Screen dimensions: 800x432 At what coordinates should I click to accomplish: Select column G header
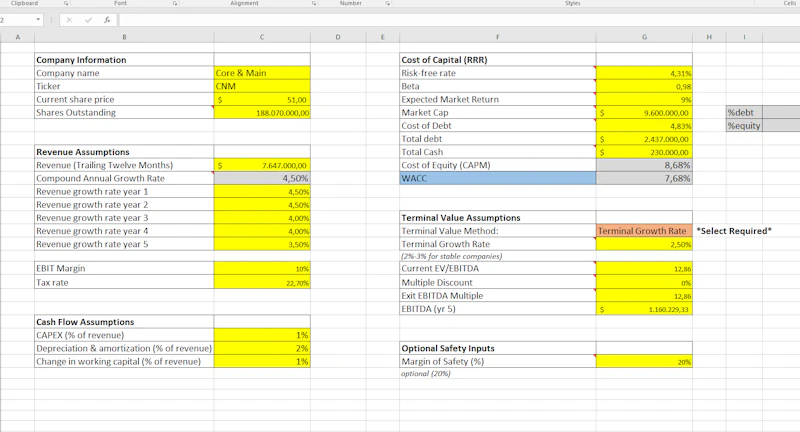tap(644, 37)
